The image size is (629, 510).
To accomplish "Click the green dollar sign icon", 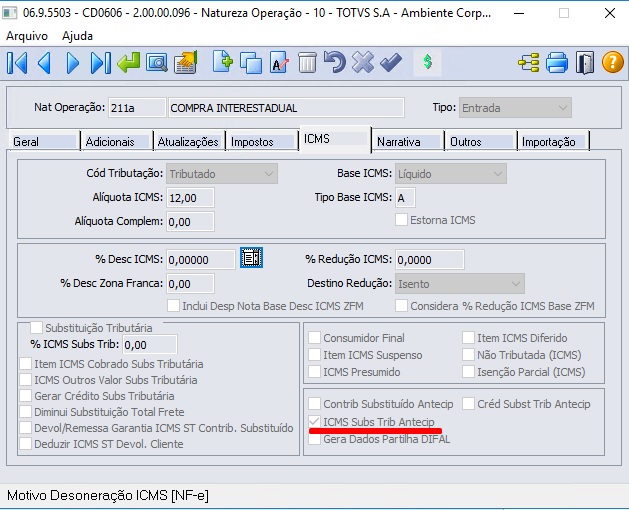I will click(428, 62).
